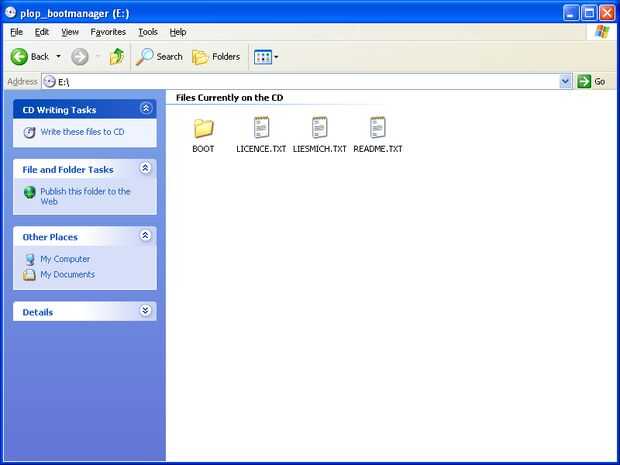Click the LICENCE.TXT file name

(261, 149)
